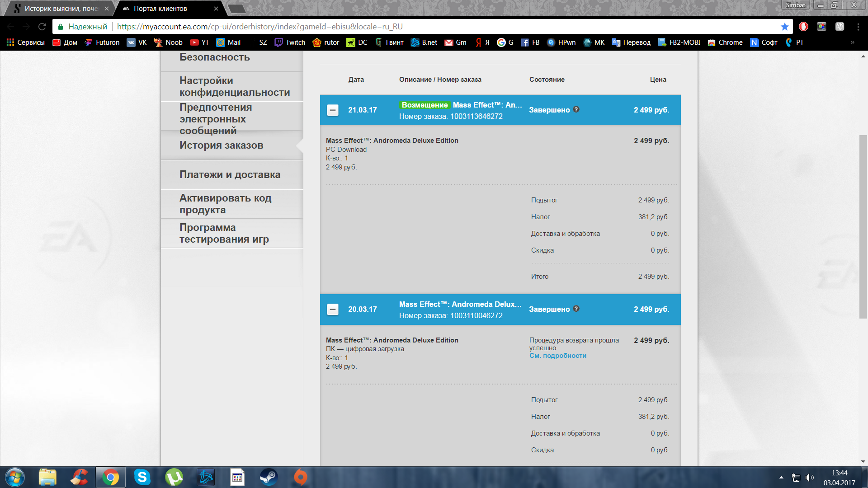Image resolution: width=868 pixels, height=488 pixels.
Task: Open the G Google bookmark
Action: (505, 42)
